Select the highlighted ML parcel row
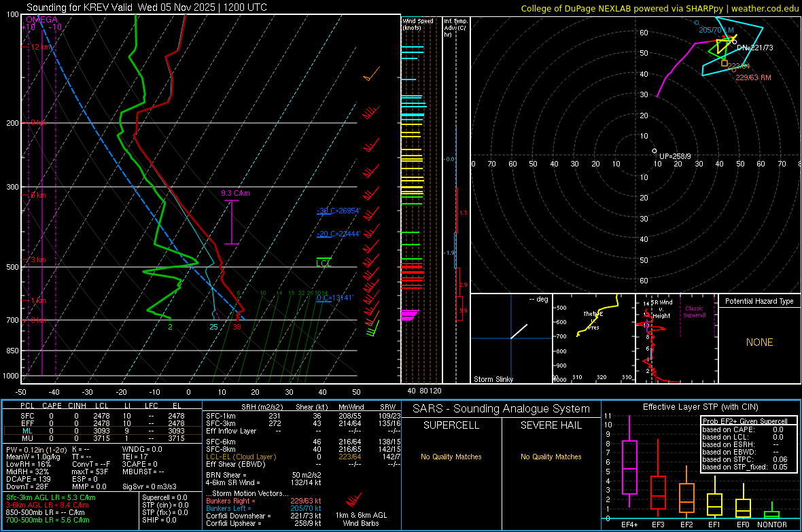 (x=102, y=431)
